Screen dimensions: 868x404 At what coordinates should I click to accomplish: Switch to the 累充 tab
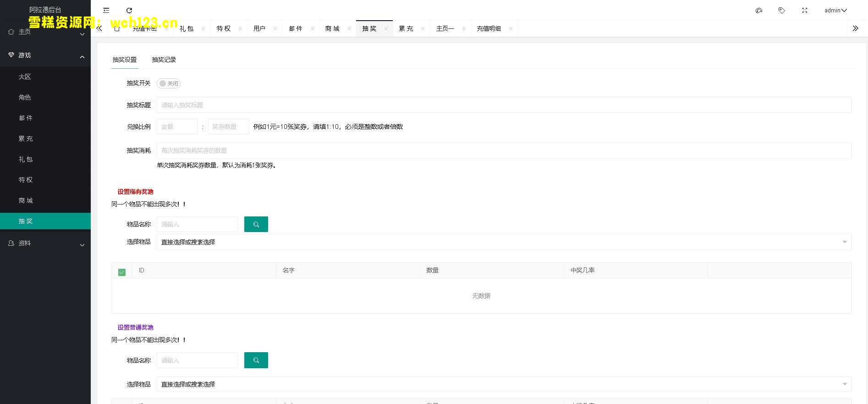(x=406, y=28)
